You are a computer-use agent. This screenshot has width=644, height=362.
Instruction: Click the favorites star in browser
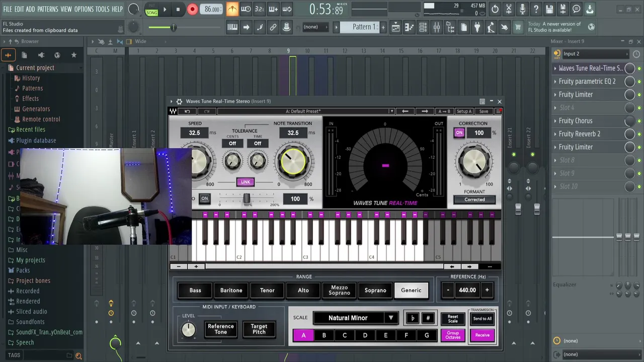click(x=74, y=55)
